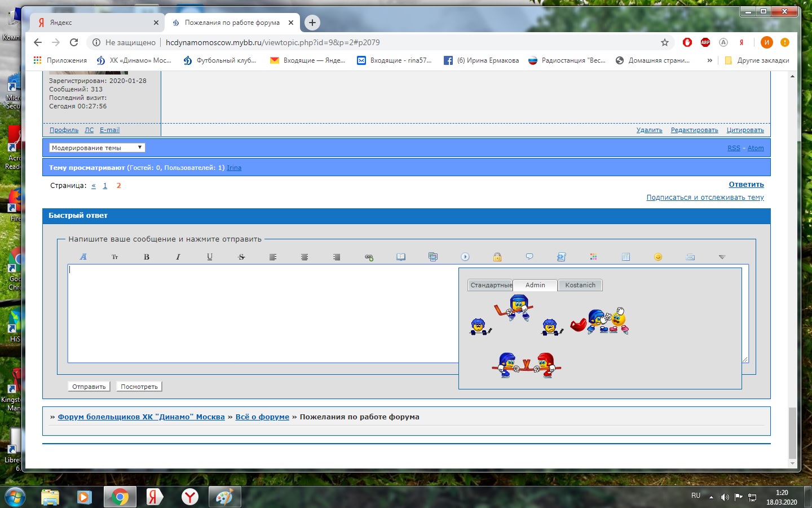
Task: Insert a link using the chain icon
Action: 369,257
